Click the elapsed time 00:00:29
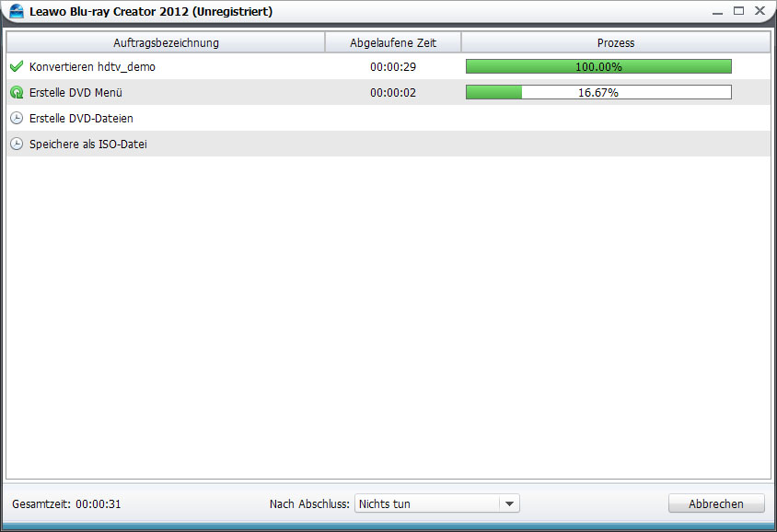 coord(393,67)
